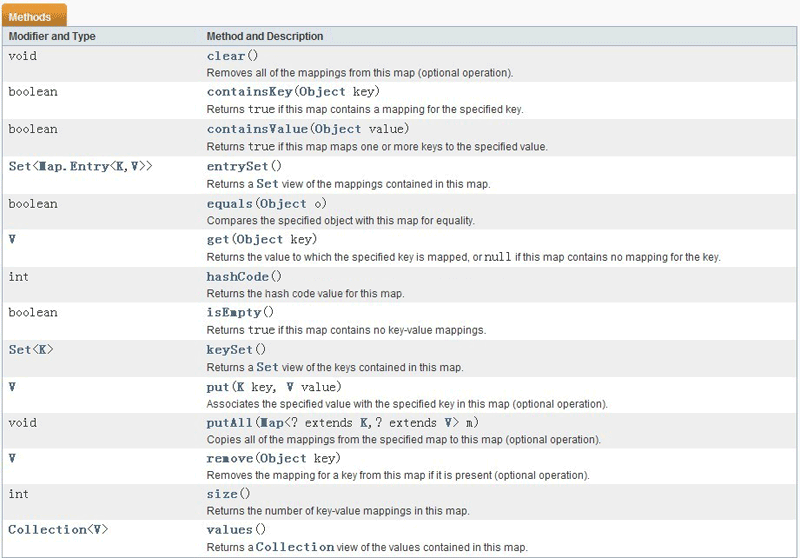
Task: Open the containsValue method link
Action: (x=257, y=129)
